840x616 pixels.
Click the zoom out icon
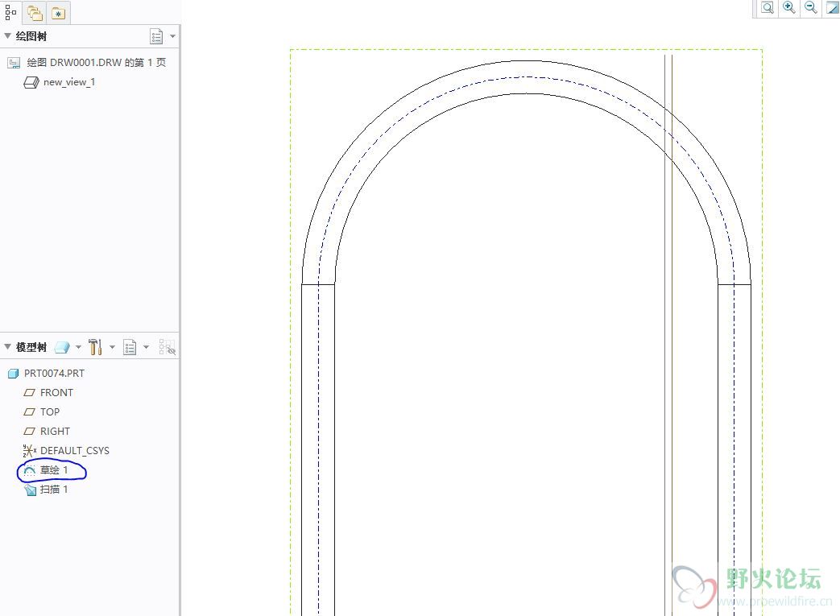coord(810,7)
